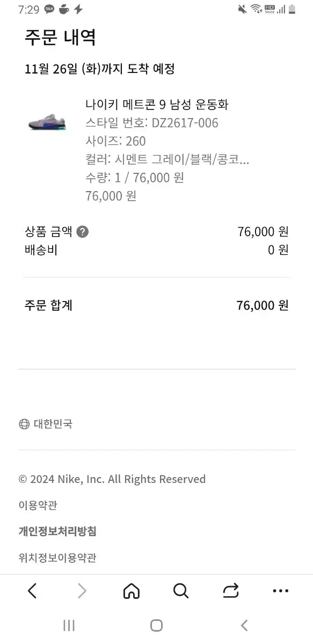Viewport: 313px width, 644px height.
Task: Open the three-dot more options menu
Action: (280, 591)
